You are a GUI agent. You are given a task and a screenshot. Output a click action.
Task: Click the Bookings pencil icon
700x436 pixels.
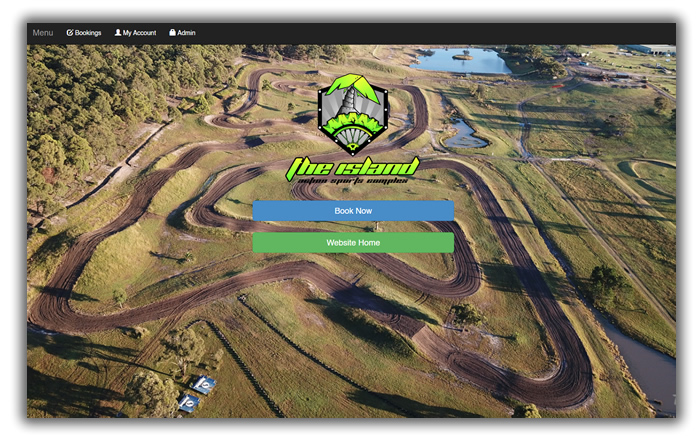click(70, 33)
